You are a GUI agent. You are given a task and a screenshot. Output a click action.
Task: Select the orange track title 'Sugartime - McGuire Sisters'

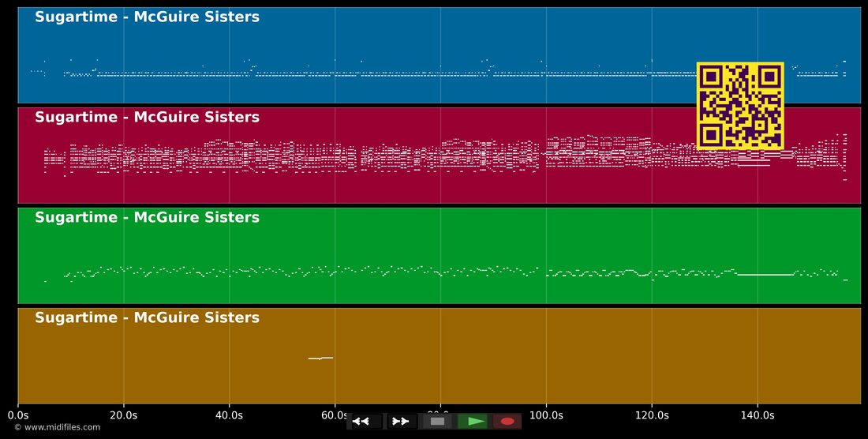(148, 317)
